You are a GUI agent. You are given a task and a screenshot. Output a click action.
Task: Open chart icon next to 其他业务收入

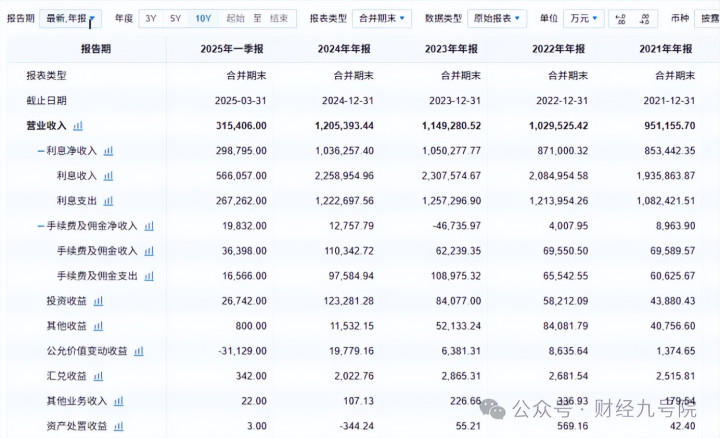(x=118, y=401)
